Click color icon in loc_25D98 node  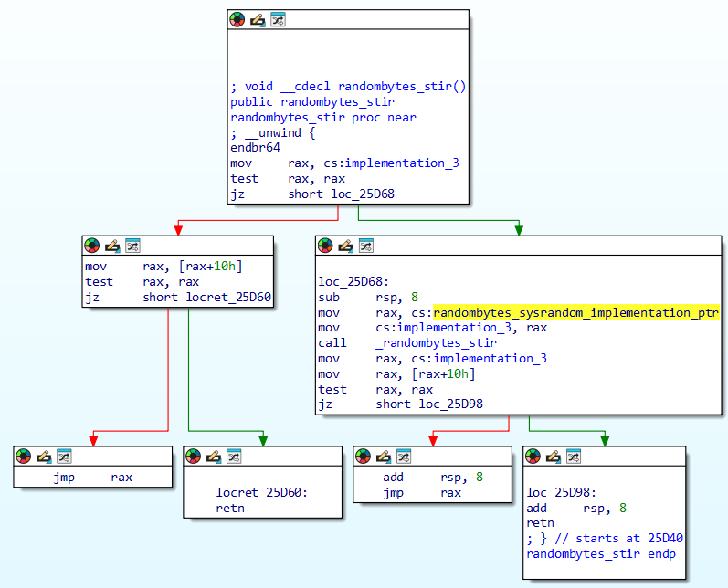[533, 457]
